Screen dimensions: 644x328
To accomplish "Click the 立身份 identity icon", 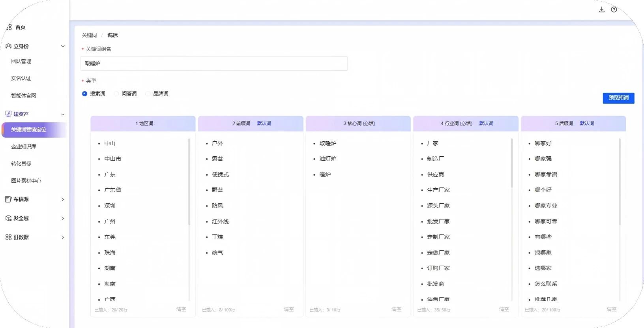I will click(x=8, y=46).
